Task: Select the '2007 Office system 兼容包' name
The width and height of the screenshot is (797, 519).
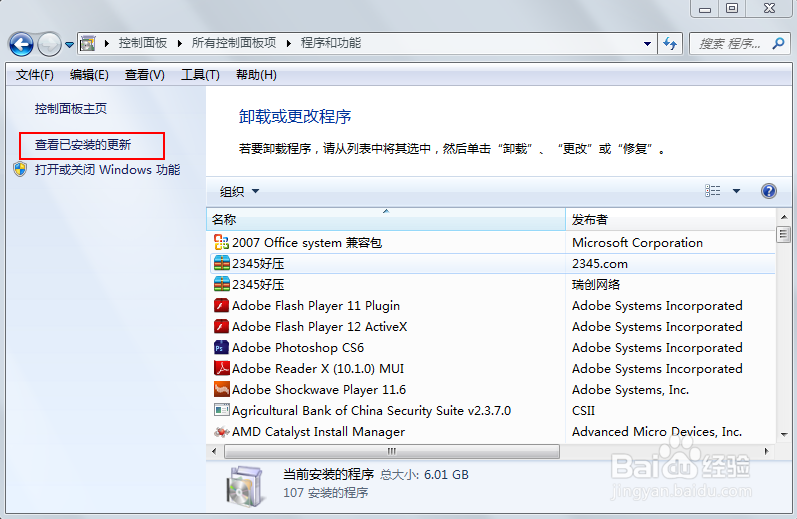Action: [306, 243]
